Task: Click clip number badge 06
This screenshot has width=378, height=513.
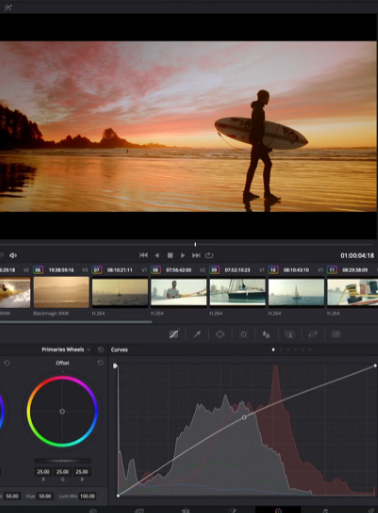Action: [38, 270]
